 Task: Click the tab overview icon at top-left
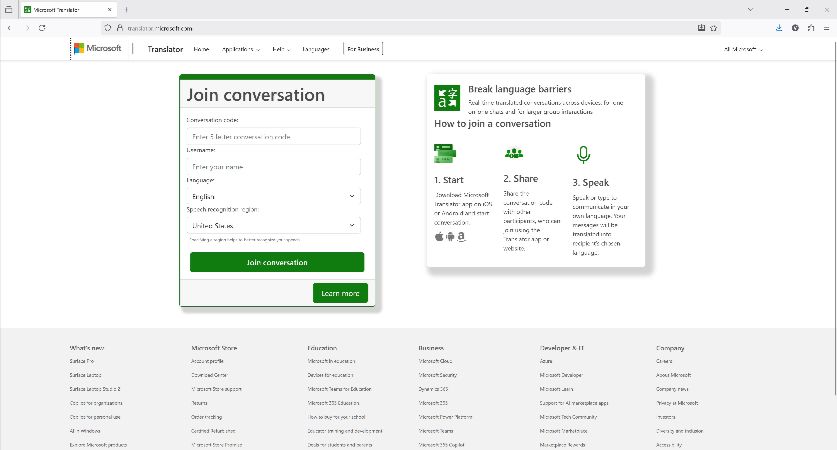(9, 10)
